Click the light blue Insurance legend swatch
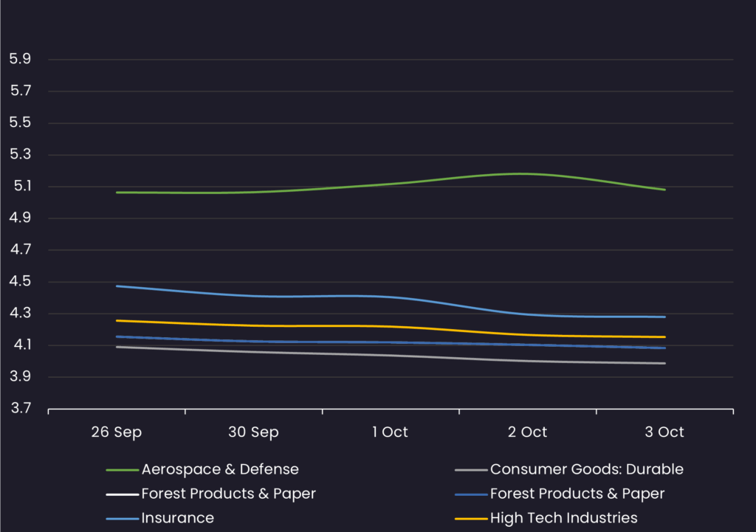Screen dimensions: 756x532 [x=122, y=518]
